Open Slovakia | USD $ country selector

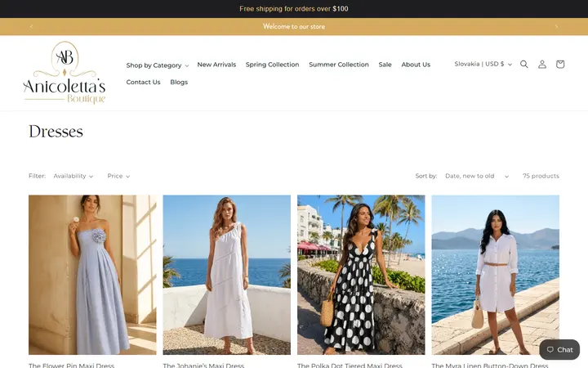(483, 65)
